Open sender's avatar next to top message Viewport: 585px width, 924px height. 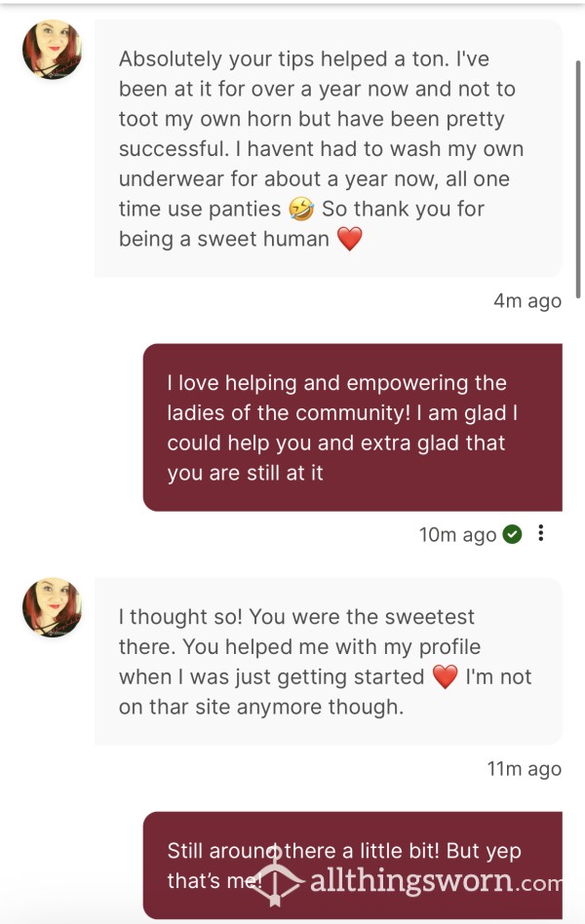click(x=52, y=50)
